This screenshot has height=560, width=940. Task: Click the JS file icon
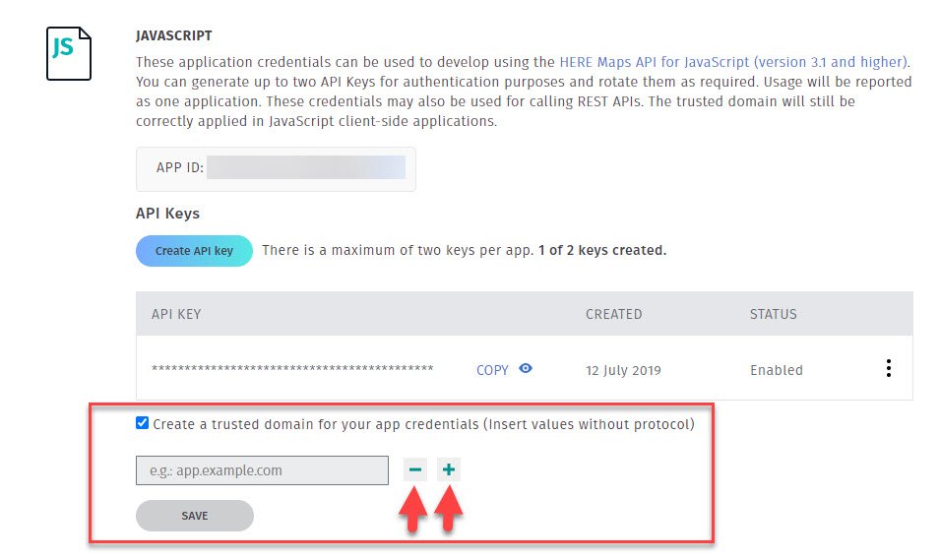point(69,53)
